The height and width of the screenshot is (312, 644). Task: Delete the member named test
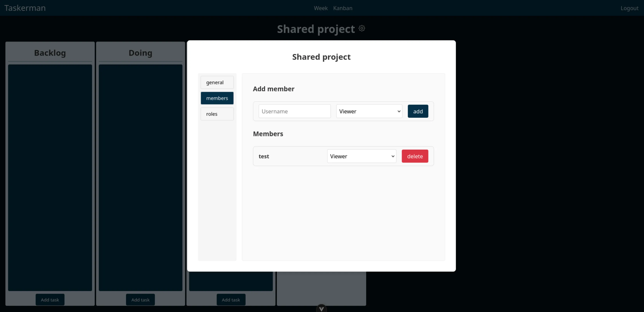click(415, 156)
